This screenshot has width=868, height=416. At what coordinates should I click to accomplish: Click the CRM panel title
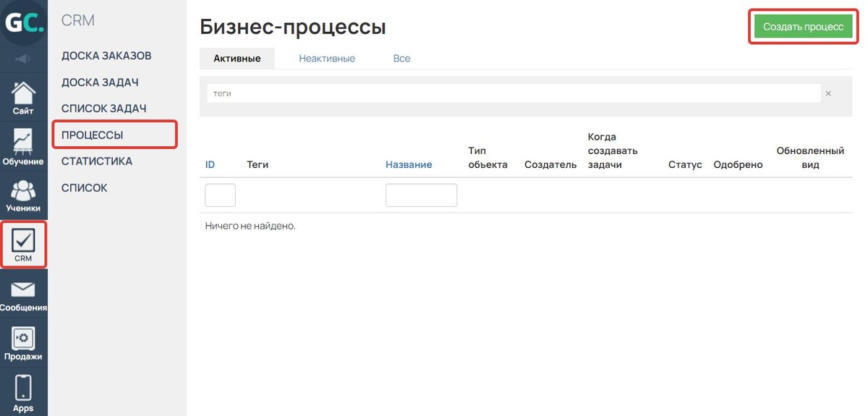[78, 21]
